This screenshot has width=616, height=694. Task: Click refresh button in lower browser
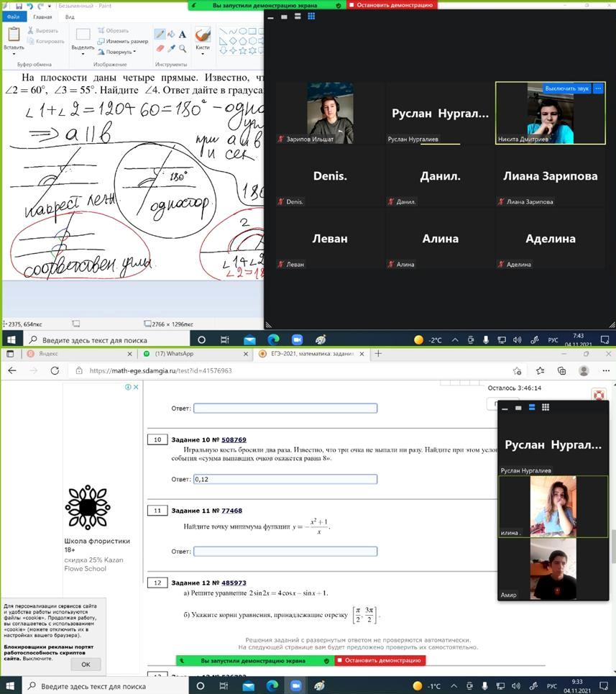(55, 370)
